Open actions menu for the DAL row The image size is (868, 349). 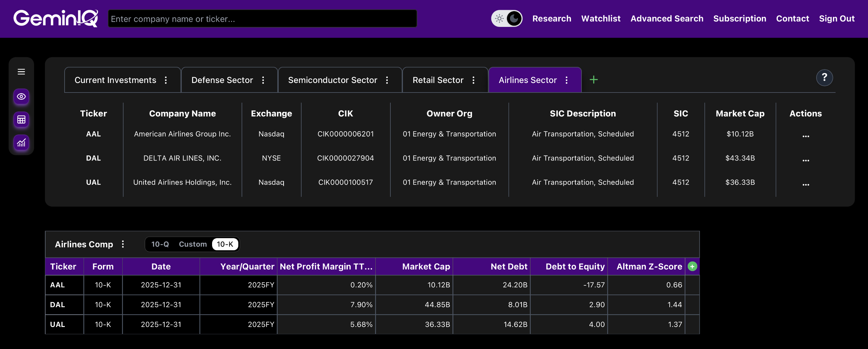pyautogui.click(x=806, y=160)
